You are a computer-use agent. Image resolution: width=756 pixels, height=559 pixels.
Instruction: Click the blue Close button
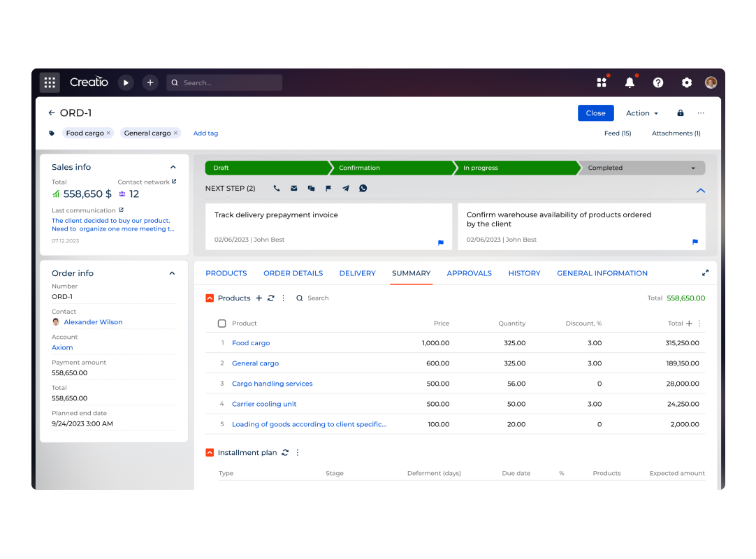tap(595, 113)
